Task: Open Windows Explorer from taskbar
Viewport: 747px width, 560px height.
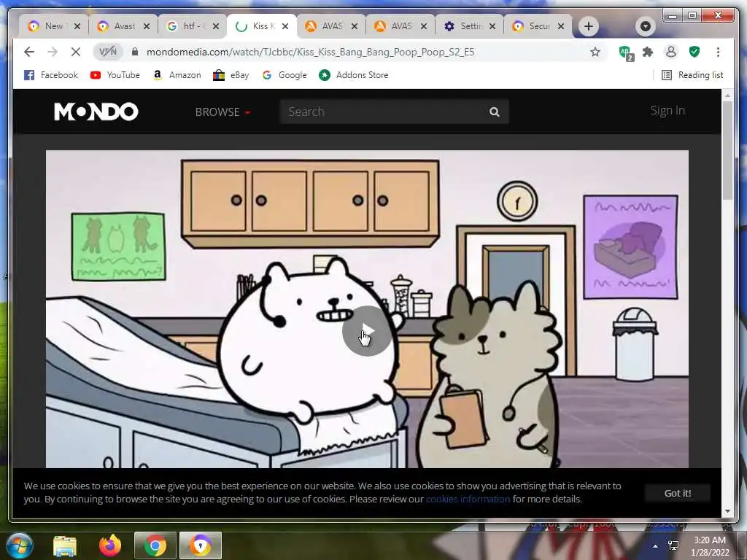Action: (65, 545)
